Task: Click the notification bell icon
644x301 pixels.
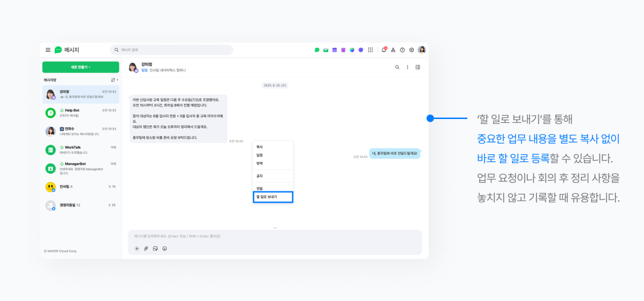Action: point(384,50)
